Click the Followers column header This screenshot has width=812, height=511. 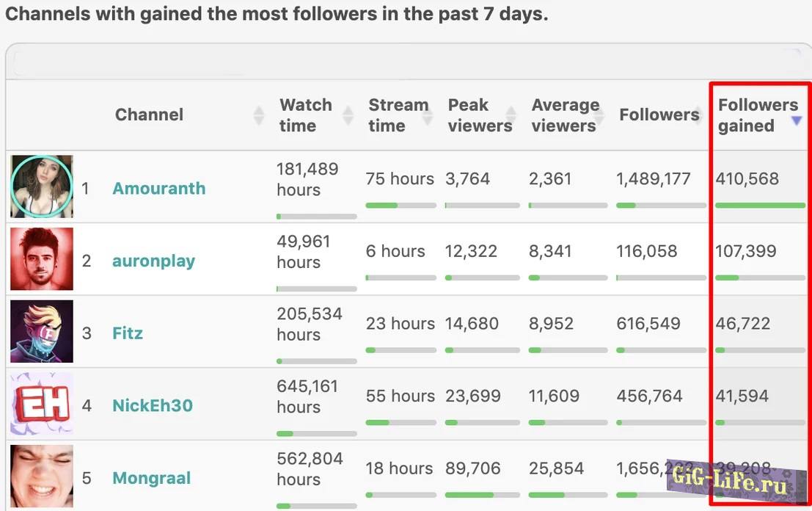coord(659,115)
